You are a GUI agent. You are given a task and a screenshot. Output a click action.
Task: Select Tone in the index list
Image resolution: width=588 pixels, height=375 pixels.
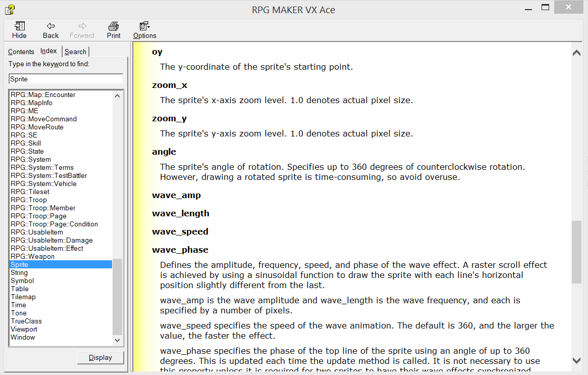[x=19, y=313]
